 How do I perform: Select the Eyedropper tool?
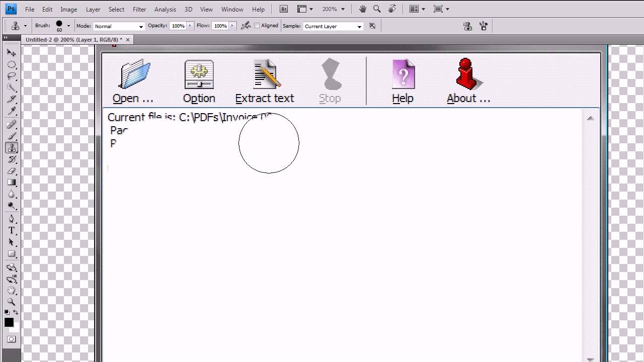pyautogui.click(x=11, y=111)
